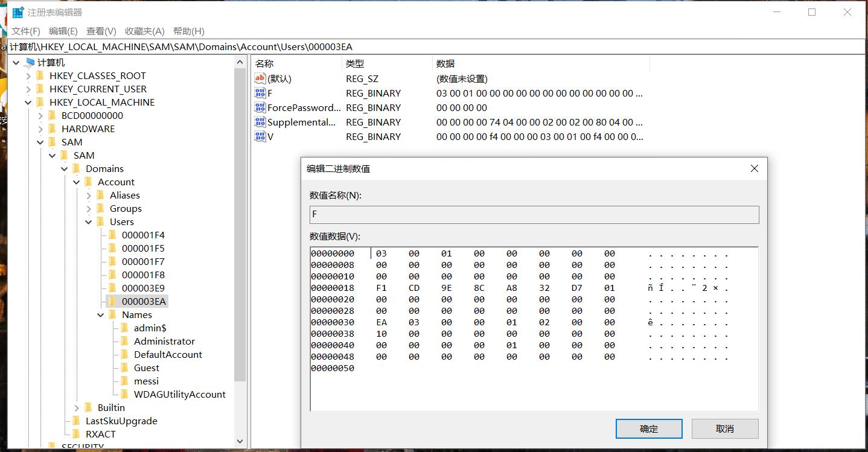Open the 文件(F) menu
Screen dimensions: 868x452
click(x=26, y=31)
